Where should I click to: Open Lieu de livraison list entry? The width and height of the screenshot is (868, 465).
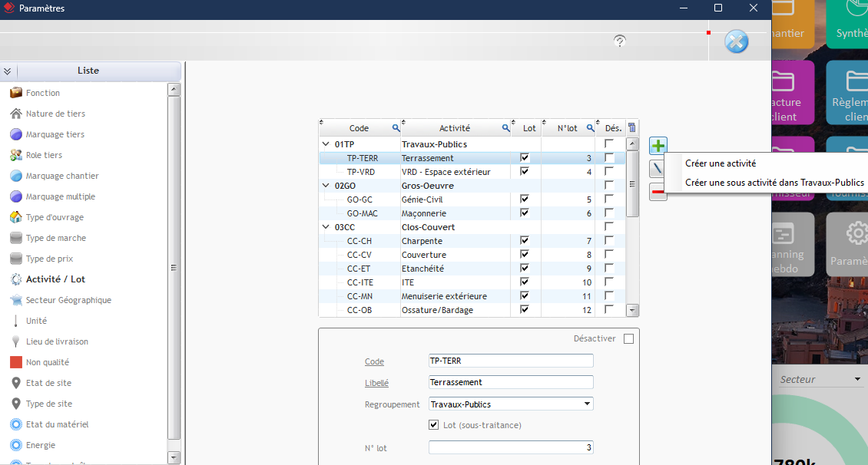tap(56, 341)
